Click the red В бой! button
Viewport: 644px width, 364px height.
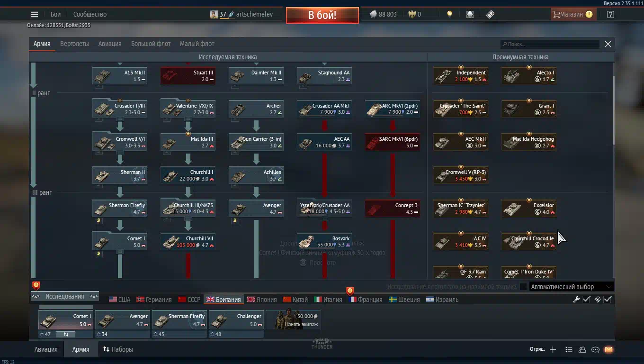tap(322, 15)
